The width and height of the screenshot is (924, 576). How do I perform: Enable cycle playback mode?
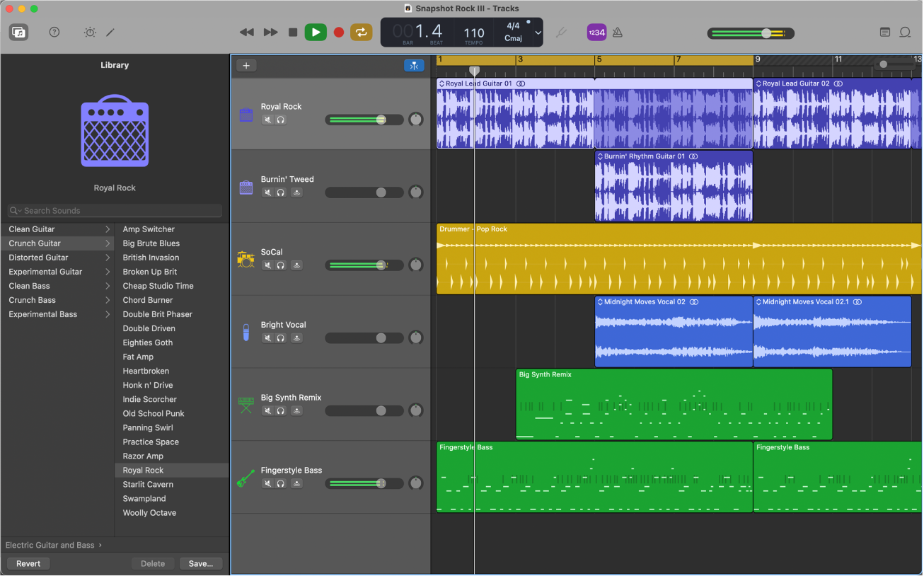tap(361, 32)
